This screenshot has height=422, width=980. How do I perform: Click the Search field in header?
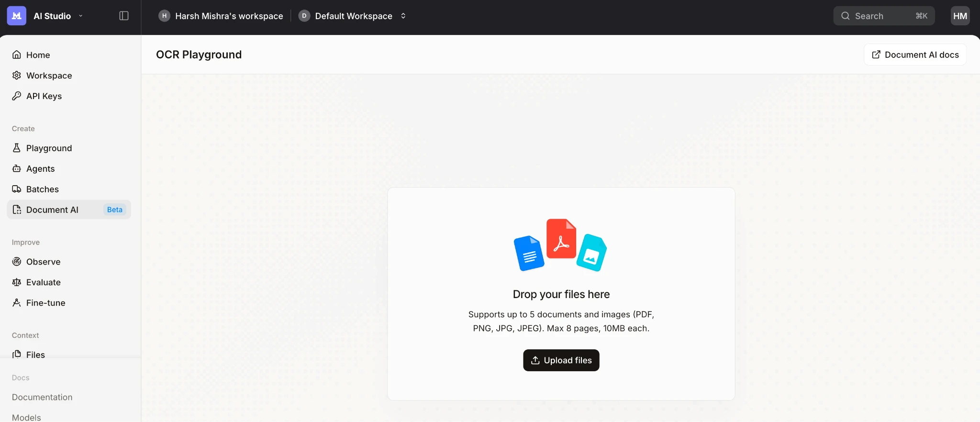click(x=883, y=16)
